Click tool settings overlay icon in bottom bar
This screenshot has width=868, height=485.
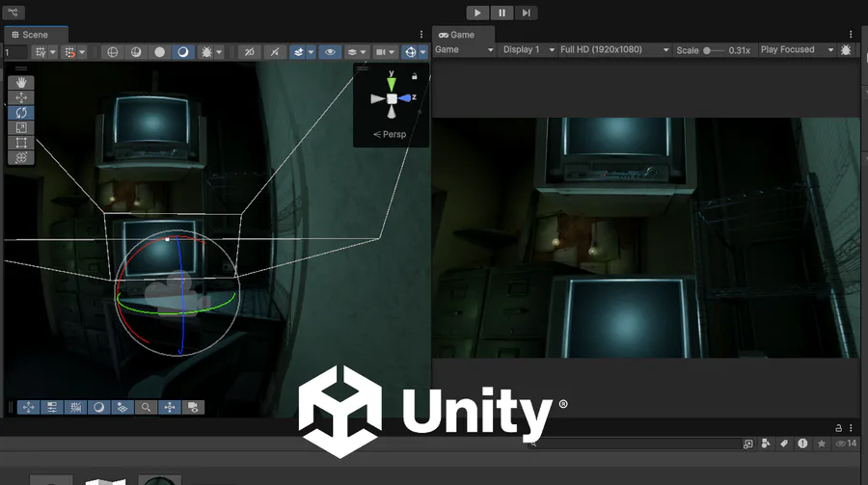pos(52,408)
